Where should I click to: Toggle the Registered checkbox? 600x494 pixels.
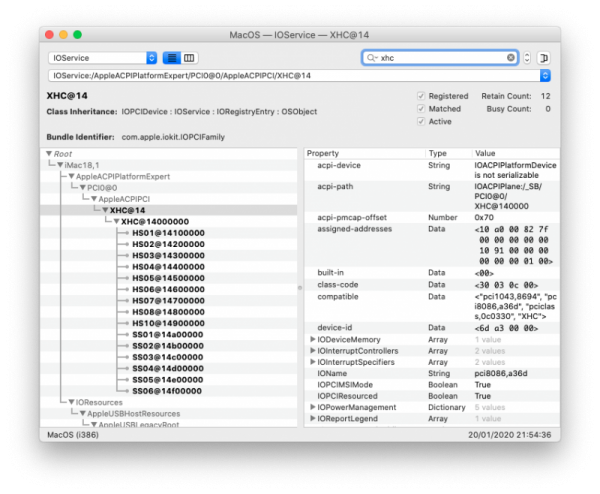tap(421, 96)
